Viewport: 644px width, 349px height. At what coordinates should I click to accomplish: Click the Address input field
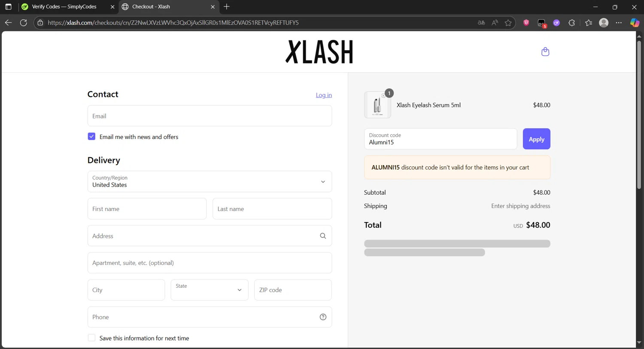click(210, 236)
